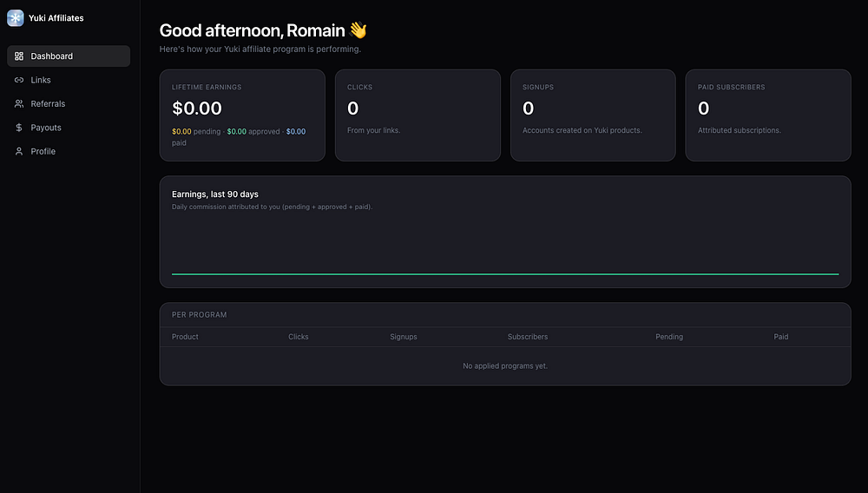Open the Paid Subscribers card
This screenshot has width=868, height=493.
pos(768,115)
